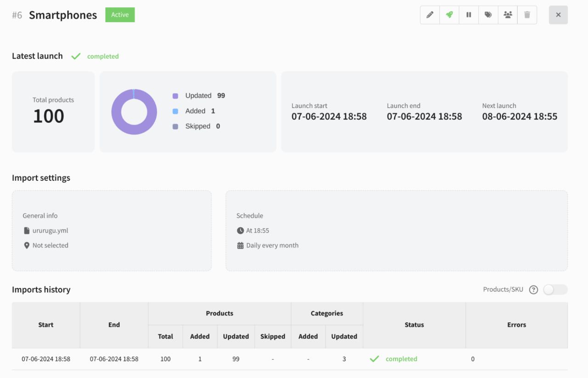Image resolution: width=588 pixels, height=378 pixels.
Task: Click the Products/SKU help question icon
Action: tap(533, 290)
